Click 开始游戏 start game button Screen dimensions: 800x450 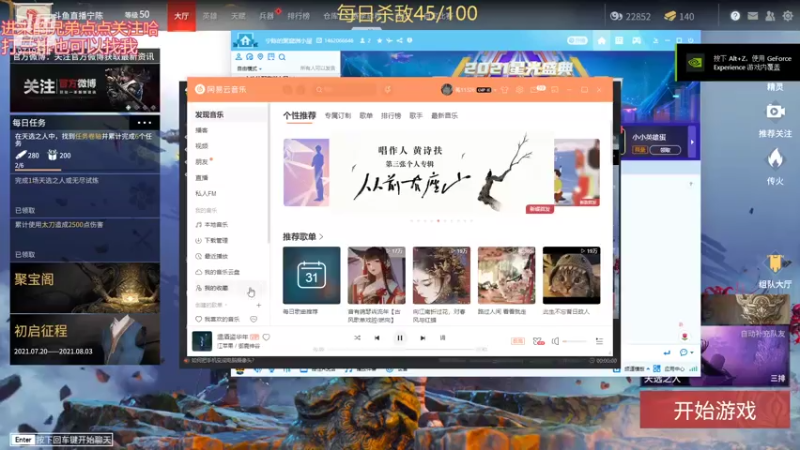pyautogui.click(x=715, y=410)
